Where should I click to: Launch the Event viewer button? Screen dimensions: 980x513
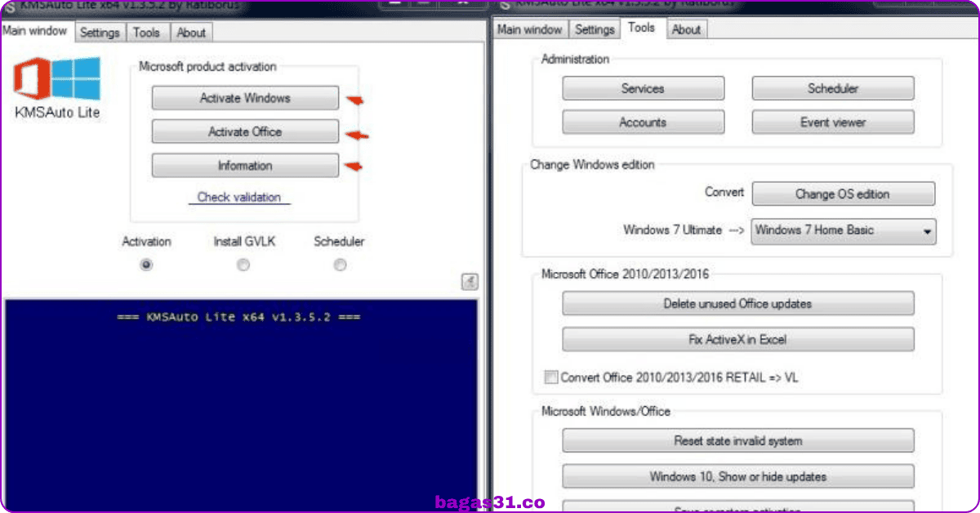pos(833,123)
